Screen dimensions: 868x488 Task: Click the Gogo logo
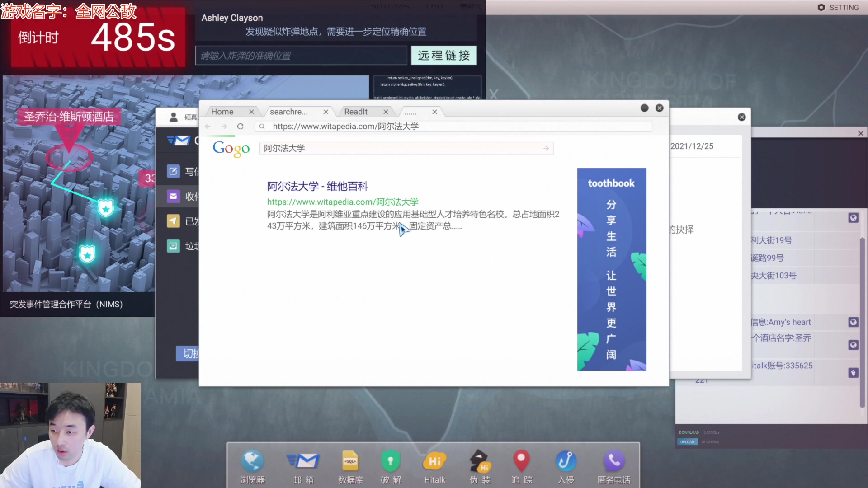pos(231,149)
